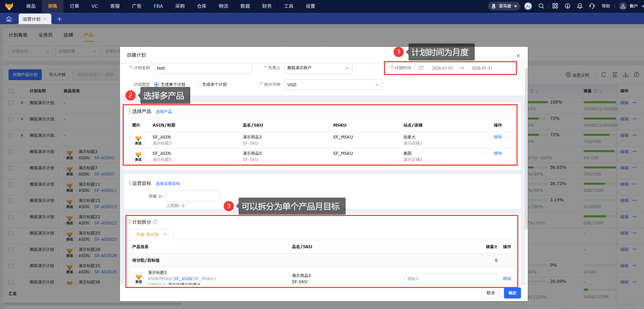The height and width of the screenshot is (309, 644).
Task: Open the apps grid icon in the top bar
Action: tap(555, 6)
